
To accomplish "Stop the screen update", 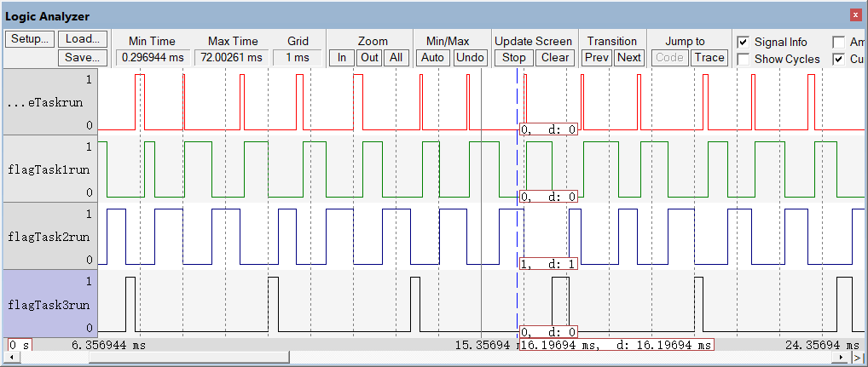I will click(514, 58).
